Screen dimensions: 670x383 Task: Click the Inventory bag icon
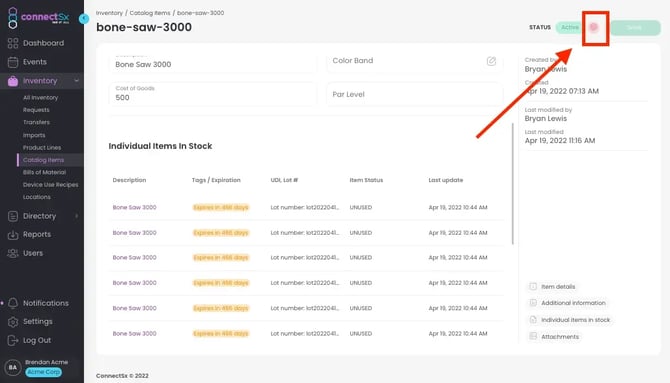[13, 81]
